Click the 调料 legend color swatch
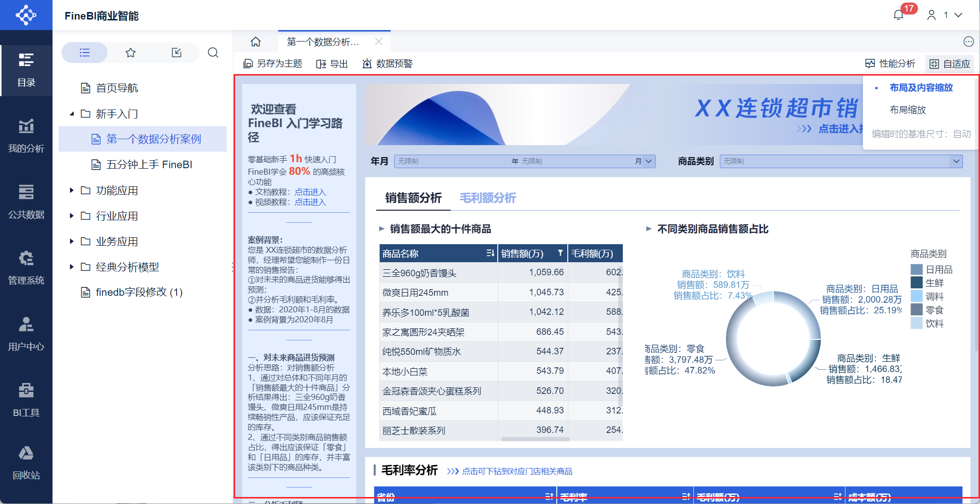Image resolution: width=980 pixels, height=504 pixels. pyautogui.click(x=916, y=296)
